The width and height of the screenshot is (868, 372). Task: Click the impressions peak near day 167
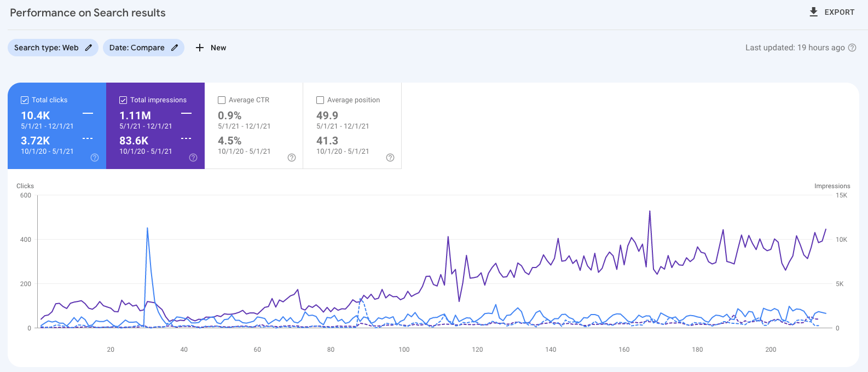pos(650,211)
